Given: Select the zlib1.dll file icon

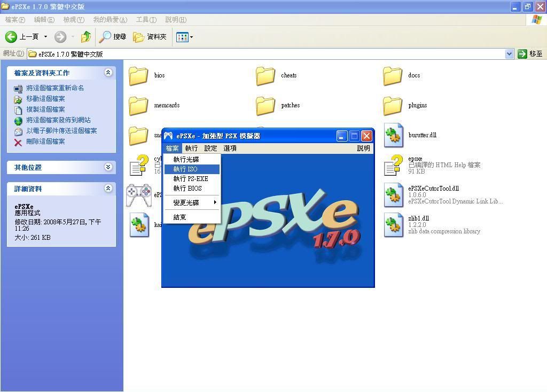Looking at the screenshot, I should (x=394, y=225).
